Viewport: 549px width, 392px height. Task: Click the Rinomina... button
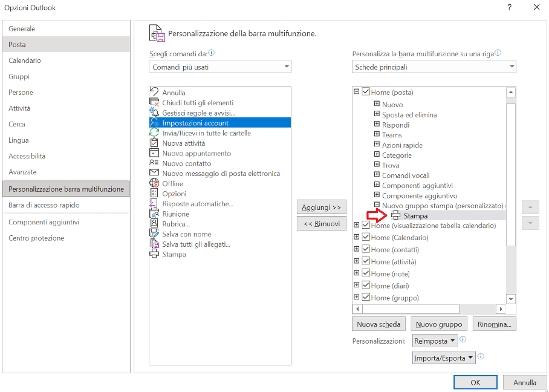[495, 324]
